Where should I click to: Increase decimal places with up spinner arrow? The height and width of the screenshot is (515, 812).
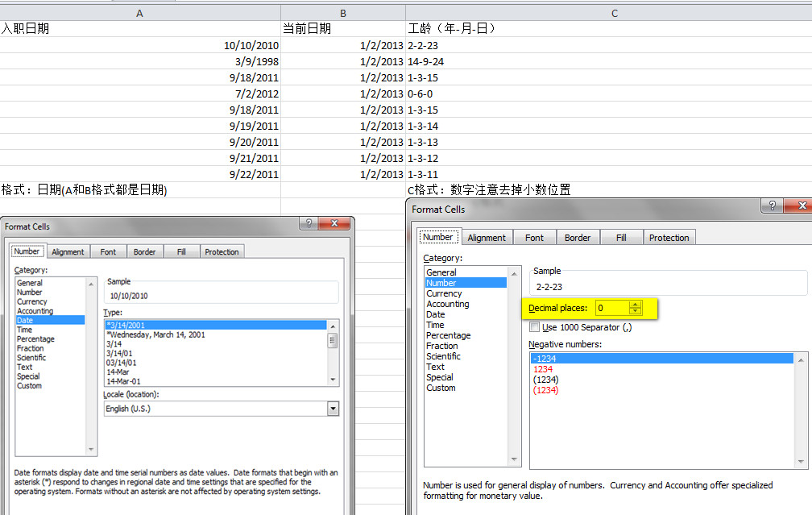[636, 305]
